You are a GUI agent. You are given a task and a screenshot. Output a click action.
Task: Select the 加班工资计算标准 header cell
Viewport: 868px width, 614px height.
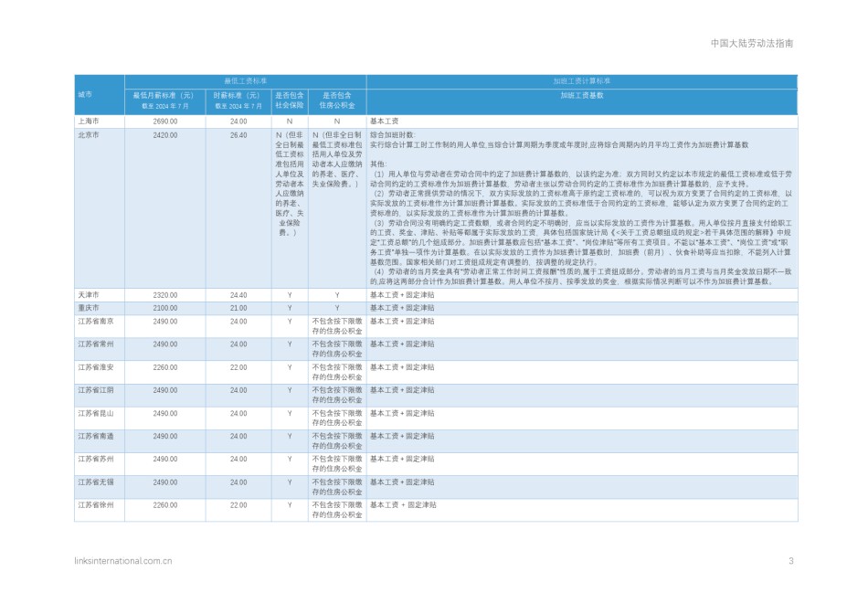(x=582, y=80)
